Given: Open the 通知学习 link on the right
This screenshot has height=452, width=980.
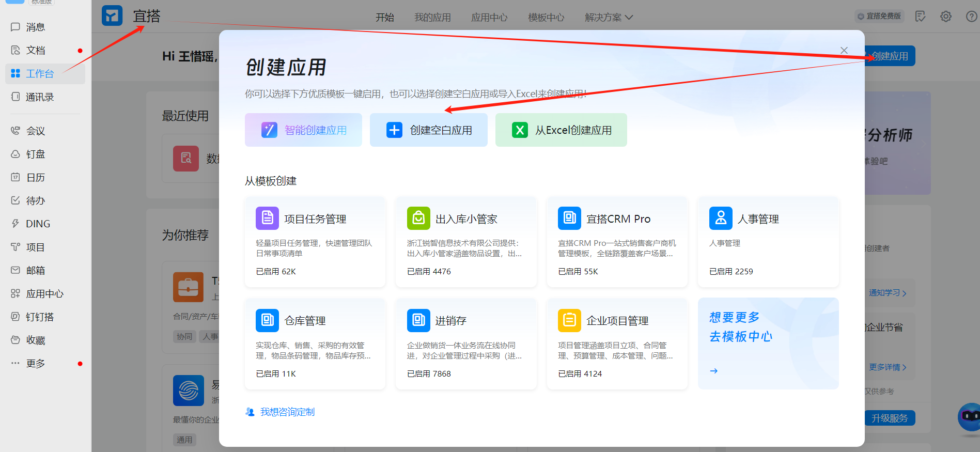Looking at the screenshot, I should 888,293.
